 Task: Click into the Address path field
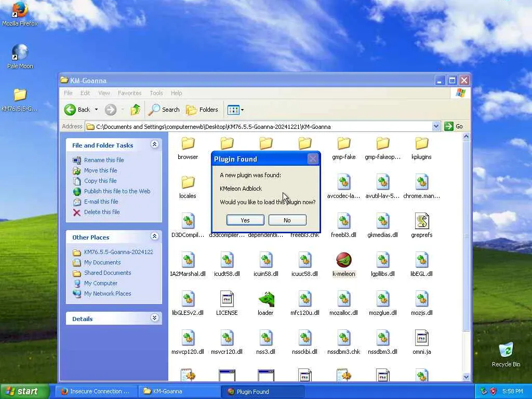tap(259, 127)
